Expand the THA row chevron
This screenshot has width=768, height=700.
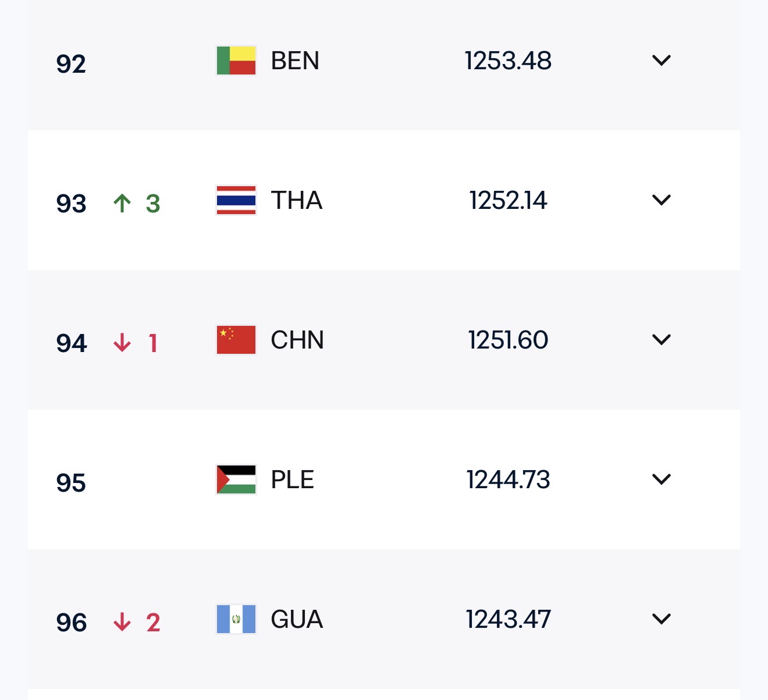click(x=662, y=200)
